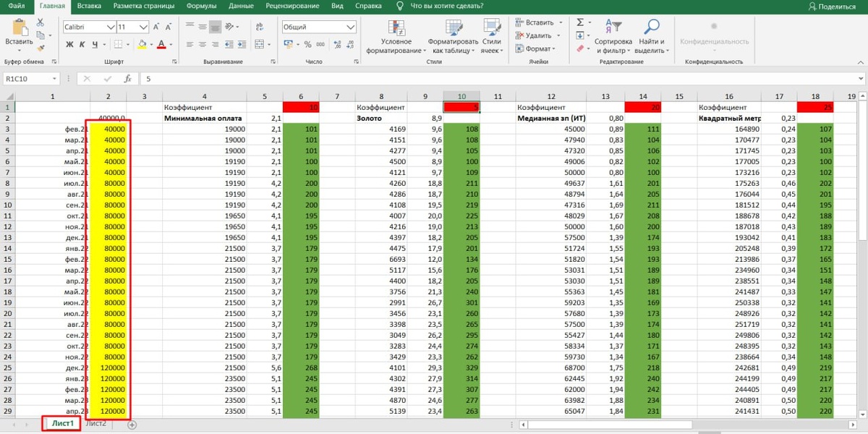Expand the Формат cells dropdown
The width and height of the screenshot is (868, 434).
[x=554, y=48]
